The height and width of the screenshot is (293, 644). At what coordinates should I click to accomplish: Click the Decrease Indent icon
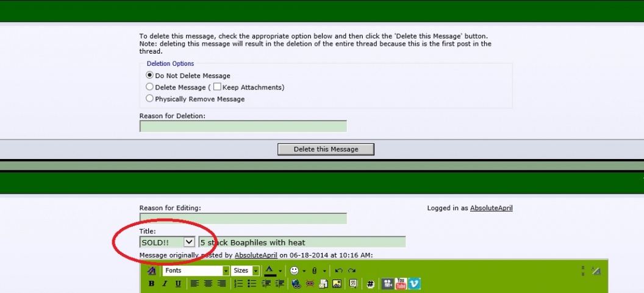pos(266,284)
